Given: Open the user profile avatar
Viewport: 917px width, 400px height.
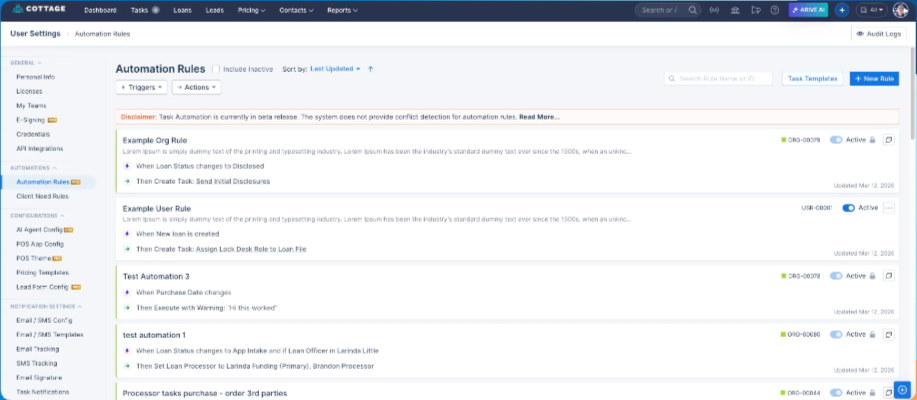Looking at the screenshot, I should [x=900, y=10].
